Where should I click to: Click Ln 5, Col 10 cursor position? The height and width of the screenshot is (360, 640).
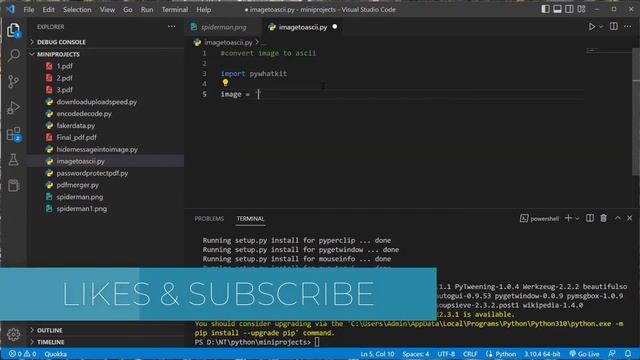(377, 354)
